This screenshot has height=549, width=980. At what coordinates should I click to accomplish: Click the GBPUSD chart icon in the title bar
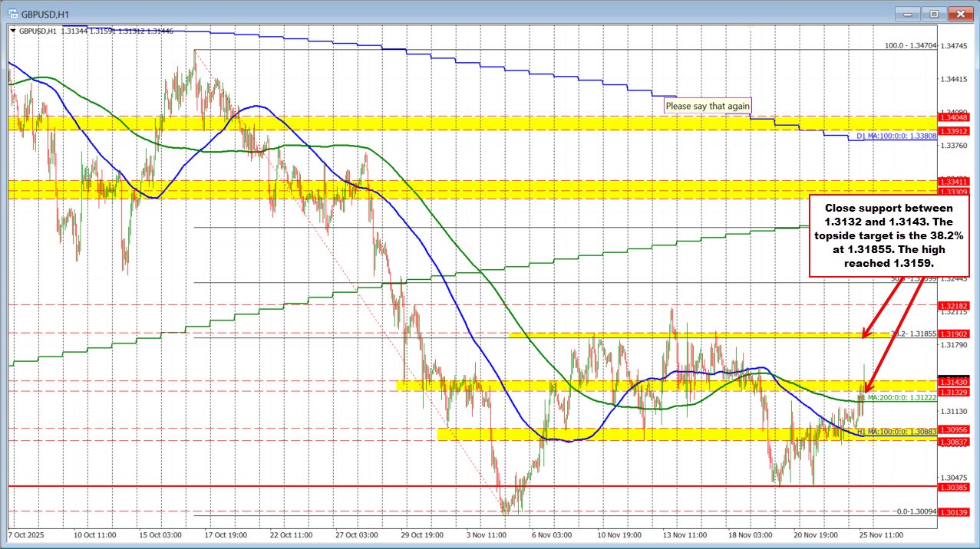click(12, 13)
